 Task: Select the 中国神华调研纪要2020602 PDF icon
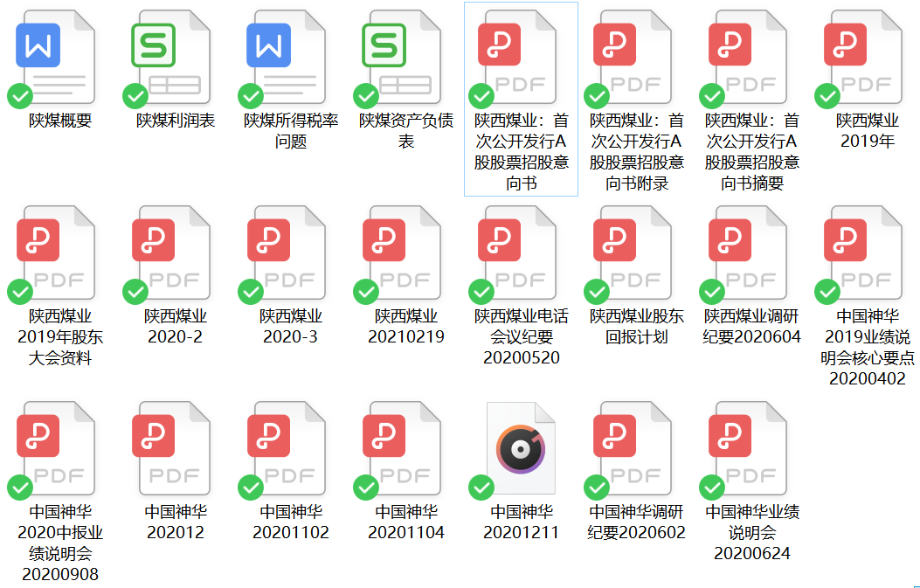(632, 449)
